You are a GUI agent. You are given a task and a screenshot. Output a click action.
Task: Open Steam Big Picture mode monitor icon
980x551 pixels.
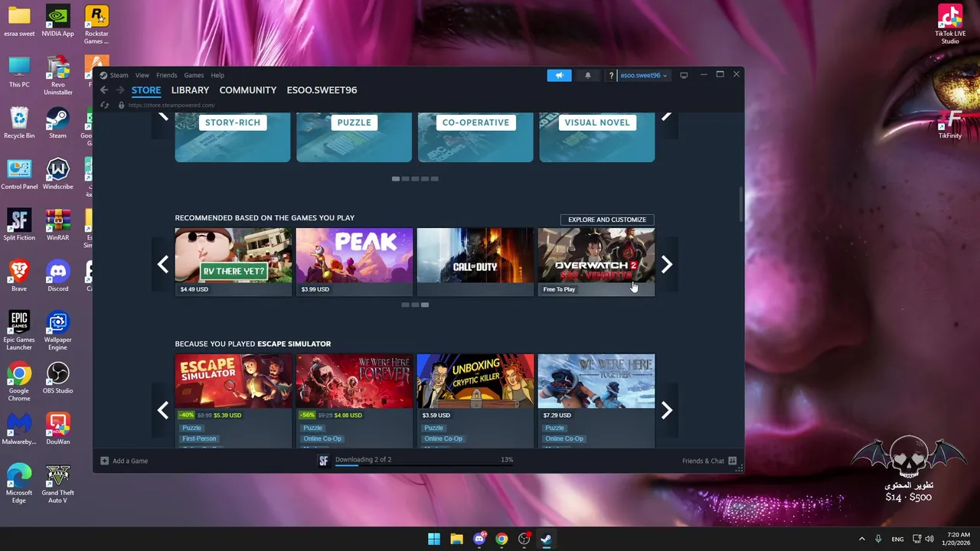coord(684,75)
